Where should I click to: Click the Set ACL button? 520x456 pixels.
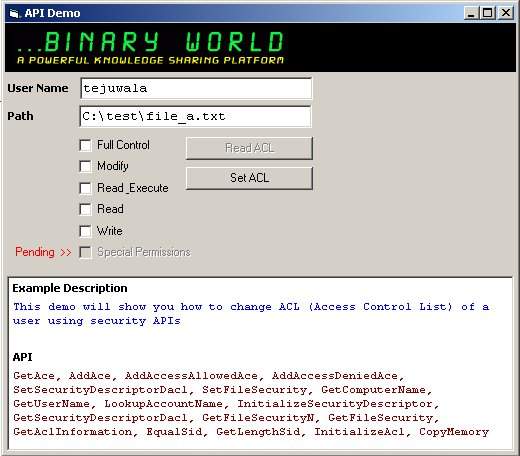click(x=249, y=178)
